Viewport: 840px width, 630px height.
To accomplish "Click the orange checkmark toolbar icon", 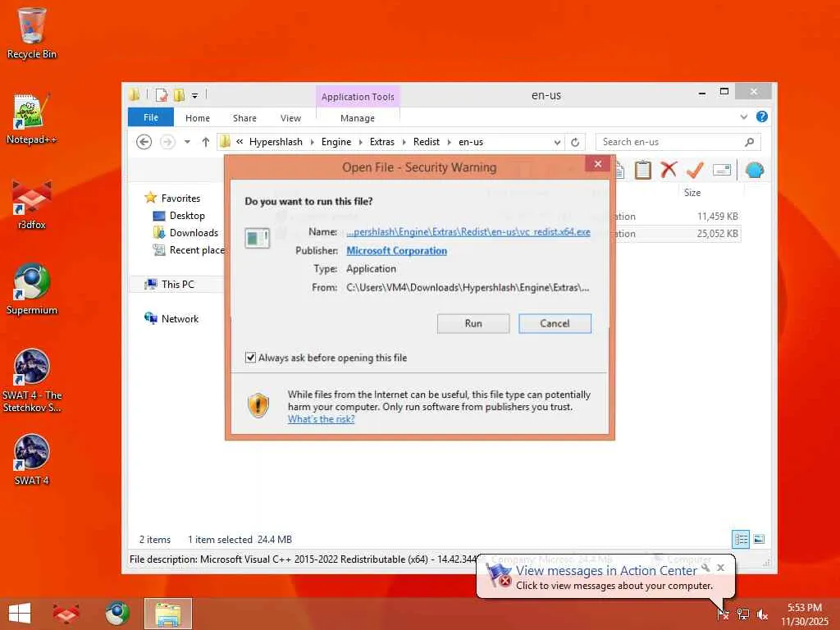I will (695, 170).
